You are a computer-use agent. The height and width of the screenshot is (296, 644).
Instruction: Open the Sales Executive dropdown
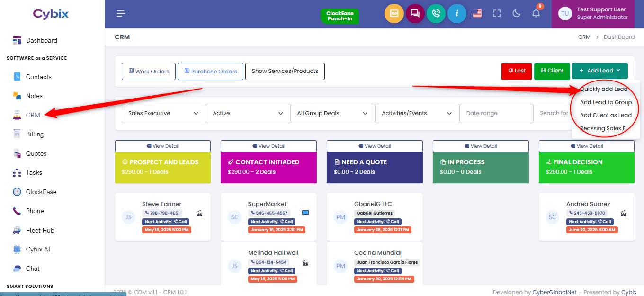164,114
